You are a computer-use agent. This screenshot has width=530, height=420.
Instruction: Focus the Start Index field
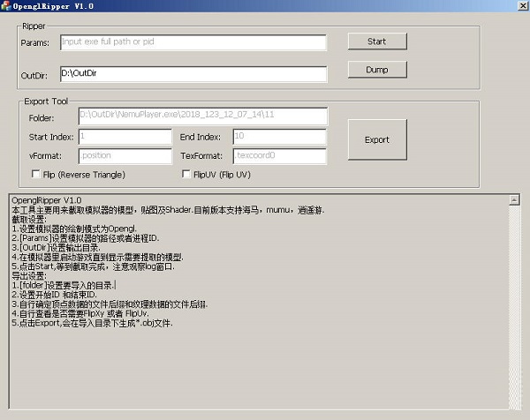click(125, 137)
